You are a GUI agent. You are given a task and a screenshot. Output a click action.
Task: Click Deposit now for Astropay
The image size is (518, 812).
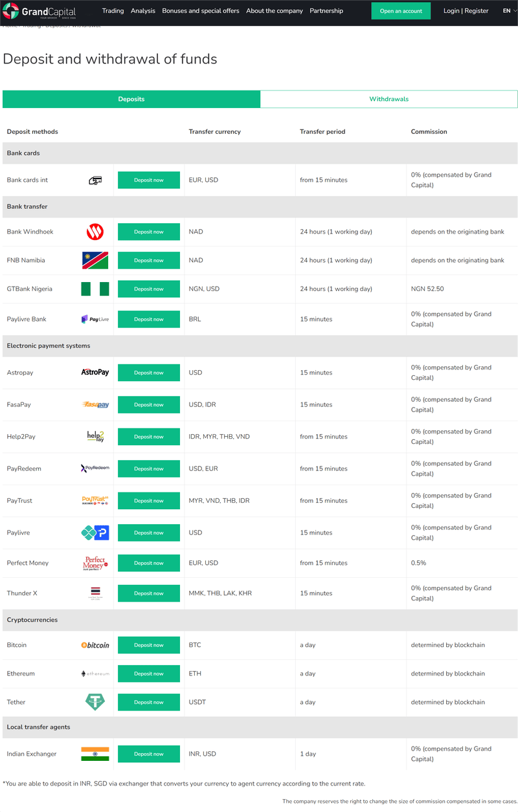149,373
